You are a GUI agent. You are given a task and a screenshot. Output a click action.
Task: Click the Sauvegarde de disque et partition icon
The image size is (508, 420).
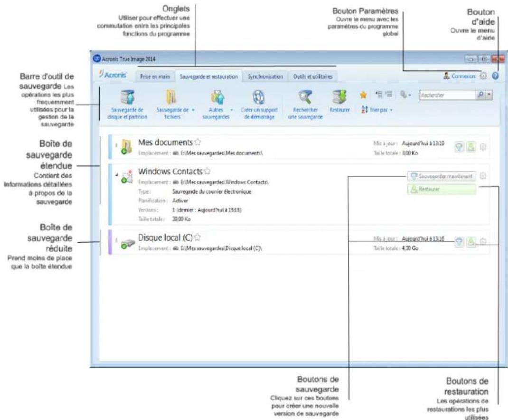[x=127, y=97]
